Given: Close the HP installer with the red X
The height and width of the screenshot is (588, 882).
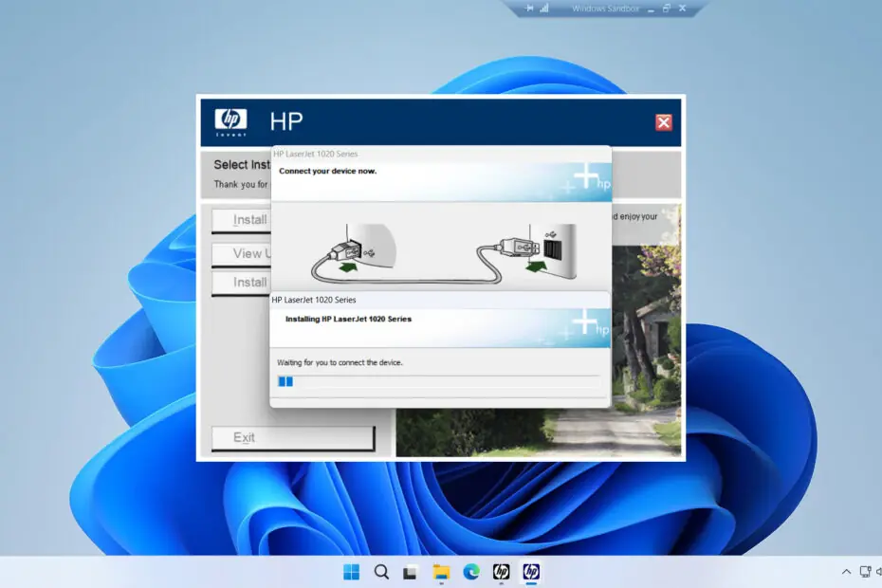Looking at the screenshot, I should (663, 122).
